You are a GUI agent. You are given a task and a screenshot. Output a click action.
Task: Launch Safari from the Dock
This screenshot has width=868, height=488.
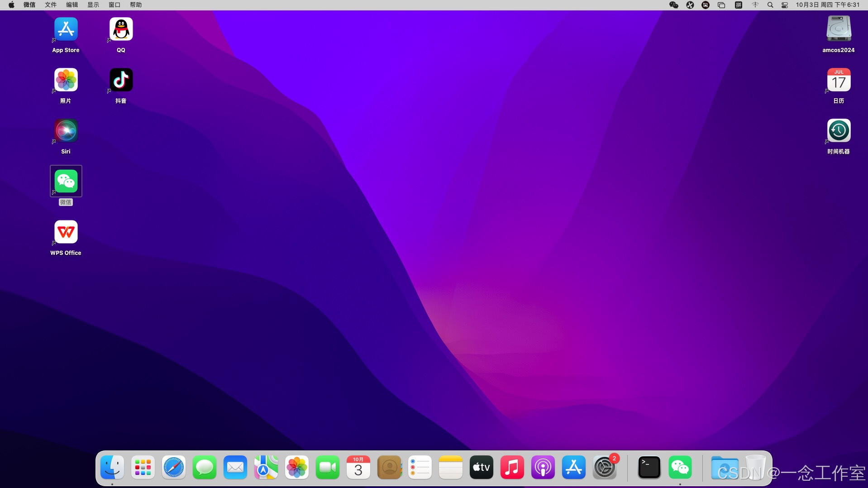point(174,468)
